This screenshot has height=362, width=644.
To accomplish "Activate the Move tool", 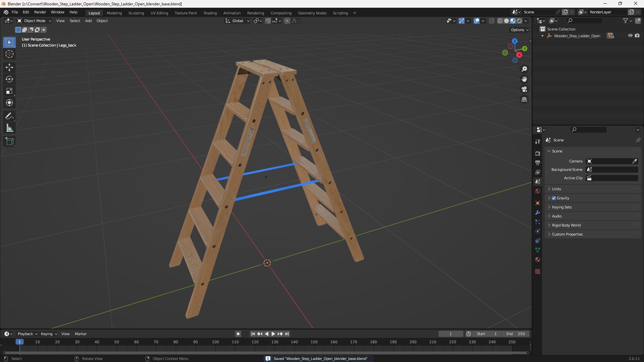I will coord(9,67).
